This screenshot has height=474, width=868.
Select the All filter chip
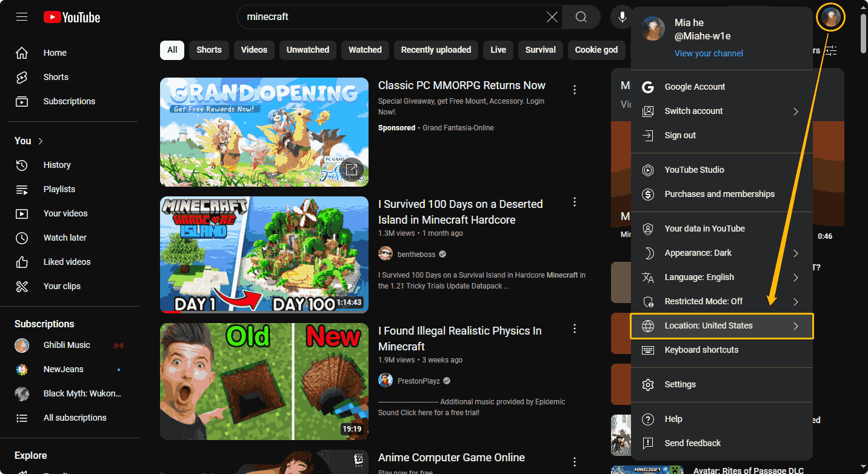click(x=172, y=50)
